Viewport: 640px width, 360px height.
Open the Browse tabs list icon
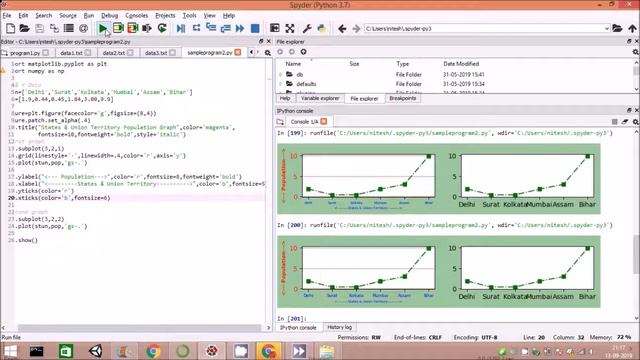(x=69, y=28)
